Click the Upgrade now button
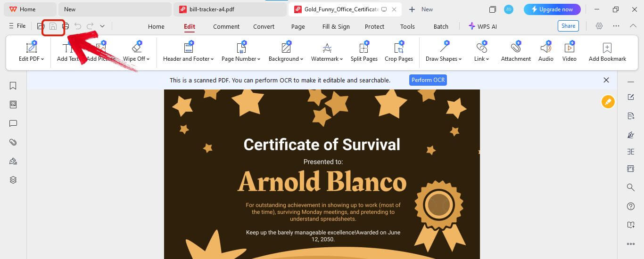The width and height of the screenshot is (644, 259). (x=552, y=9)
